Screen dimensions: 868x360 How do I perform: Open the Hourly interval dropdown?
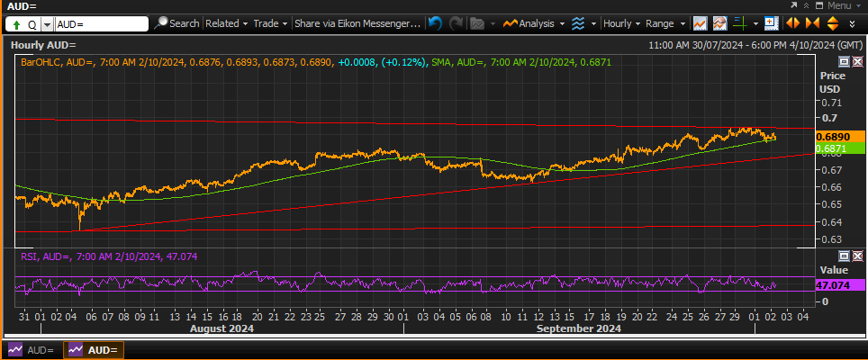point(621,23)
